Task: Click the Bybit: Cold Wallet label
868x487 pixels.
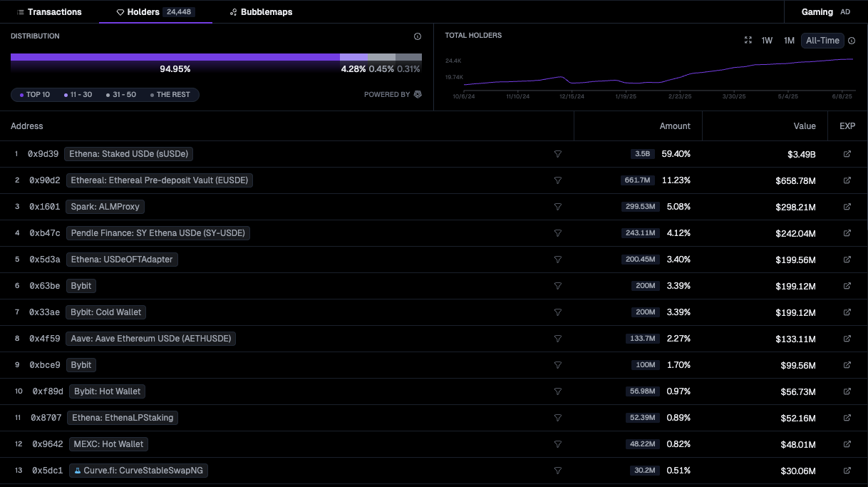Action: click(107, 312)
